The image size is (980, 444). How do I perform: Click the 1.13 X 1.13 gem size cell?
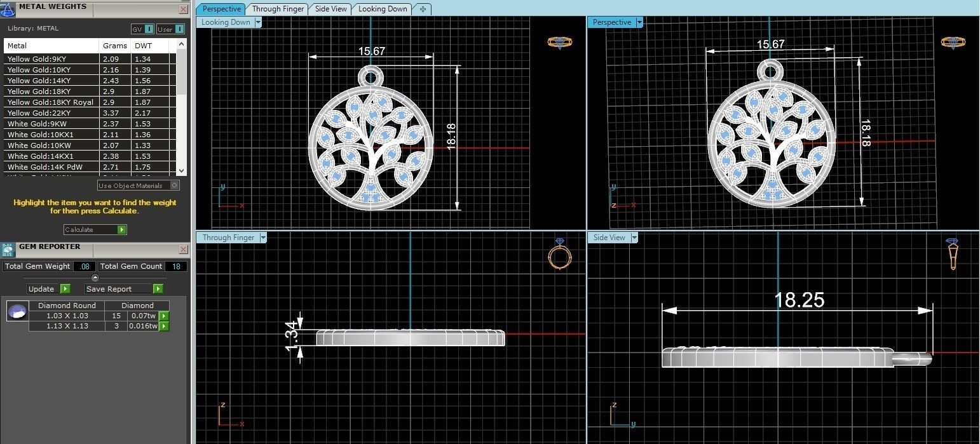[x=67, y=326]
